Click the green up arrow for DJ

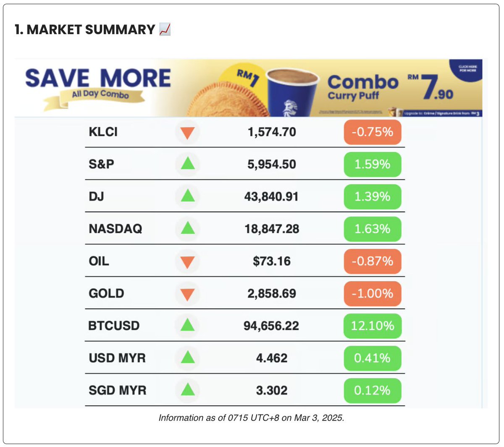click(x=188, y=196)
